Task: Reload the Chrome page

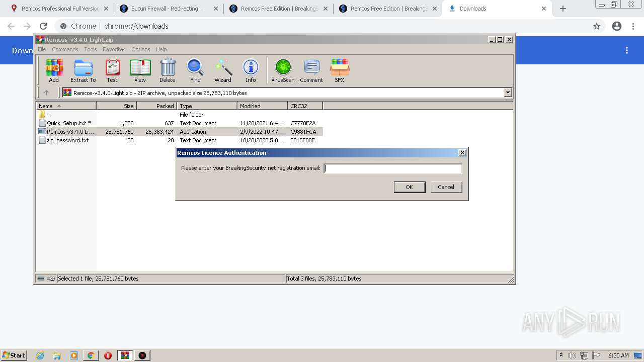Action: tap(43, 26)
